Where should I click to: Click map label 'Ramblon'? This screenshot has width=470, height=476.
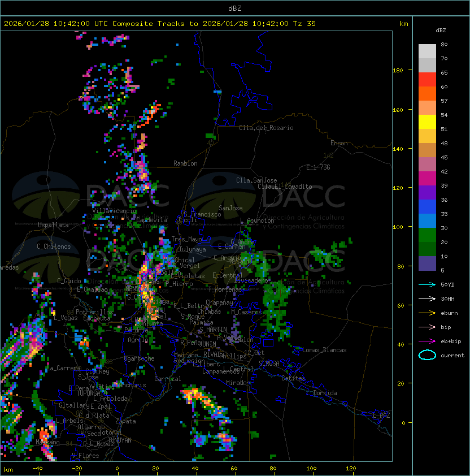tap(185, 163)
